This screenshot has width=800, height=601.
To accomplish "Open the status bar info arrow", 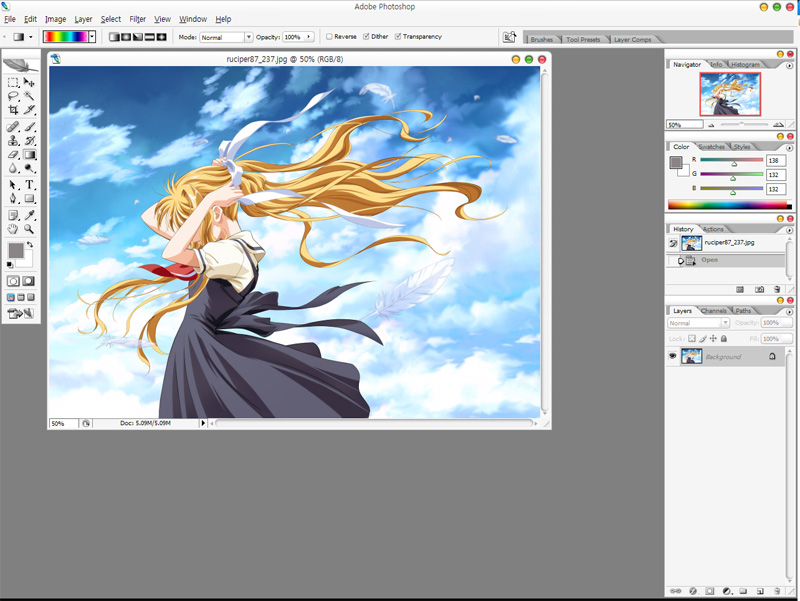I will pos(203,423).
